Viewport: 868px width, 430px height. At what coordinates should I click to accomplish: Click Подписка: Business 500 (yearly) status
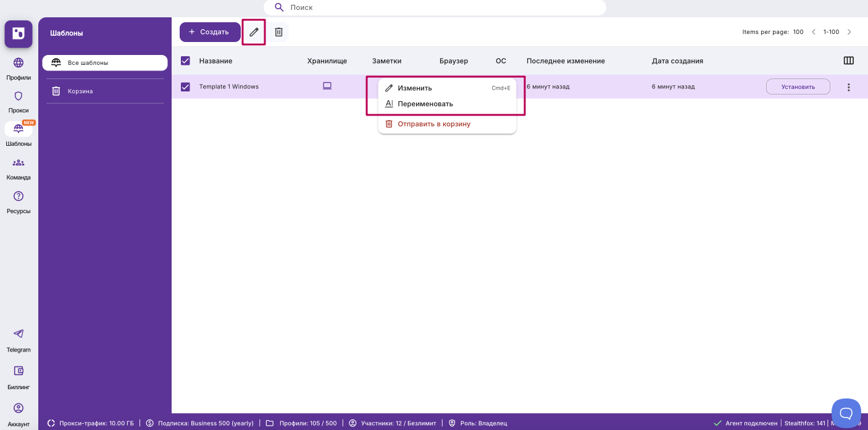(x=199, y=423)
